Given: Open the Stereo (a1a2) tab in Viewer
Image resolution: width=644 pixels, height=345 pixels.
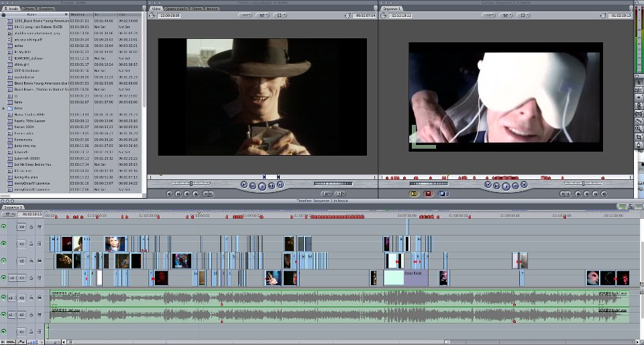Looking at the screenshot, I should point(177,8).
